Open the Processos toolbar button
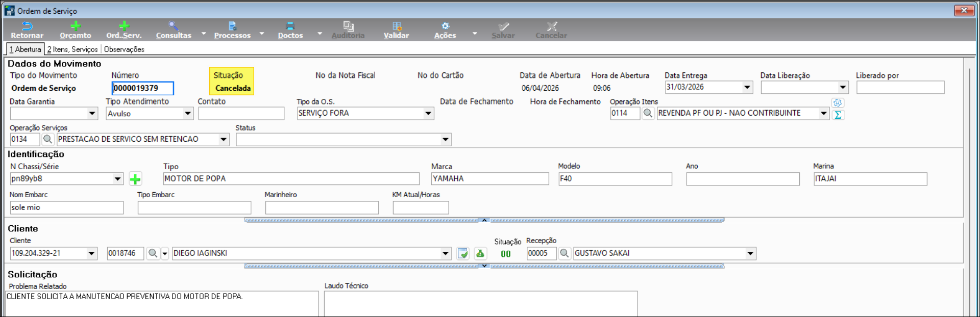980x317 pixels. tap(232, 30)
